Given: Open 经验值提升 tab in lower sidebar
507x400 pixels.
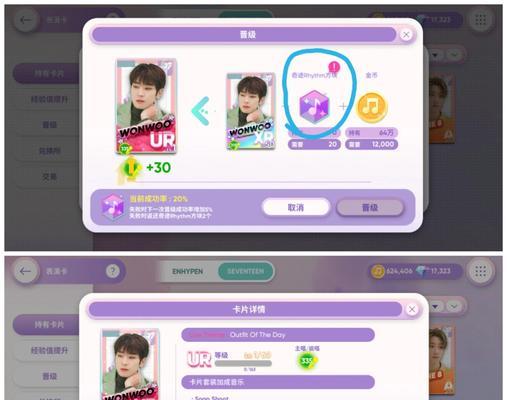Looking at the screenshot, I should 49,350.
